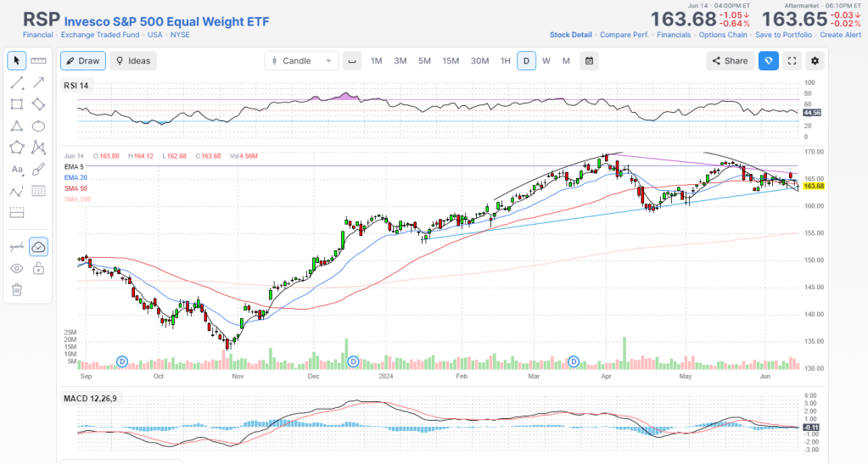Open the Candle chart type dropdown
Viewport: 868px width, 464px height.
tap(300, 61)
